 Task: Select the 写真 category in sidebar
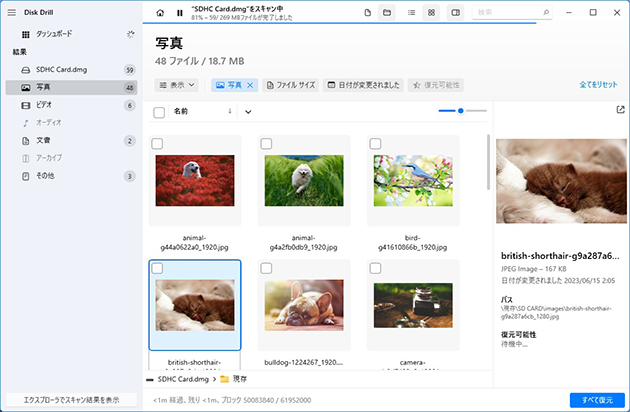pos(72,87)
